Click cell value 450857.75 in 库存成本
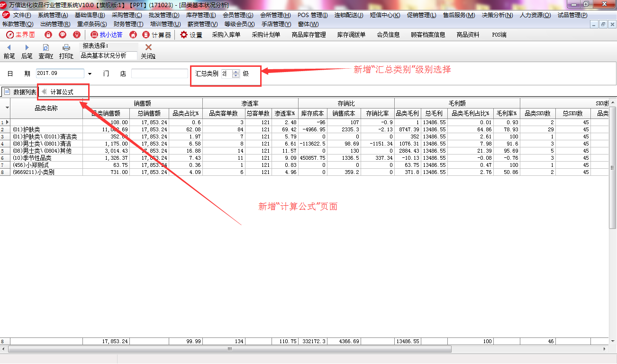 coord(312,158)
